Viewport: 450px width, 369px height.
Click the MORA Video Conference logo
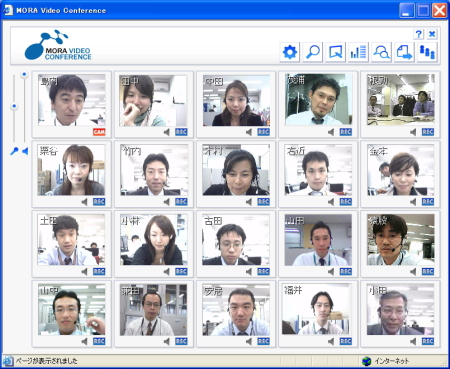point(58,45)
